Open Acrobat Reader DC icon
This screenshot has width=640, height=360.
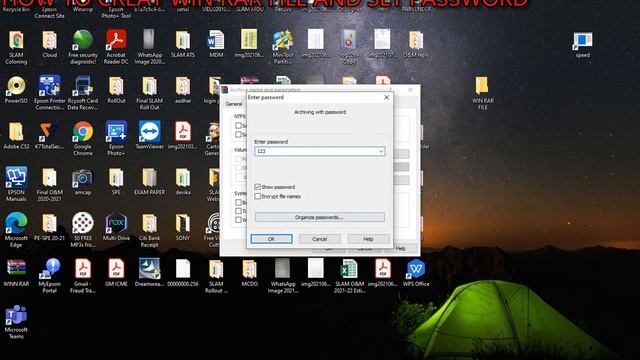click(116, 41)
